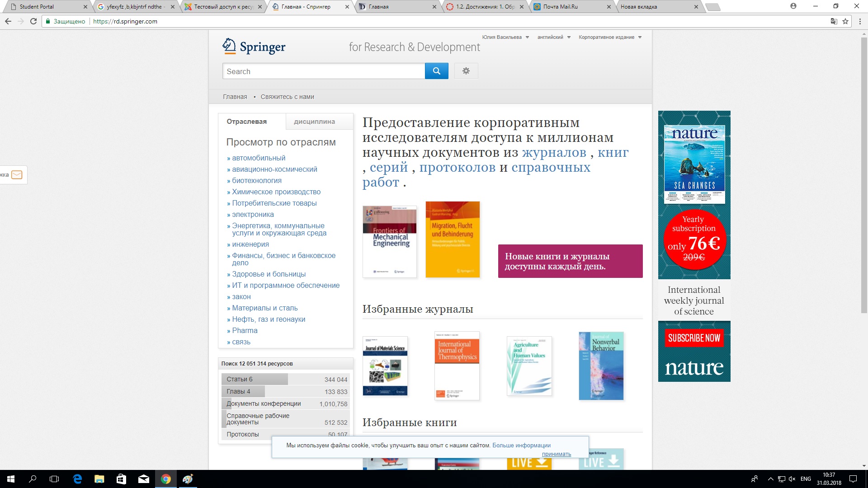Bookmark the page with the star icon
The image size is (868, 488).
(845, 21)
